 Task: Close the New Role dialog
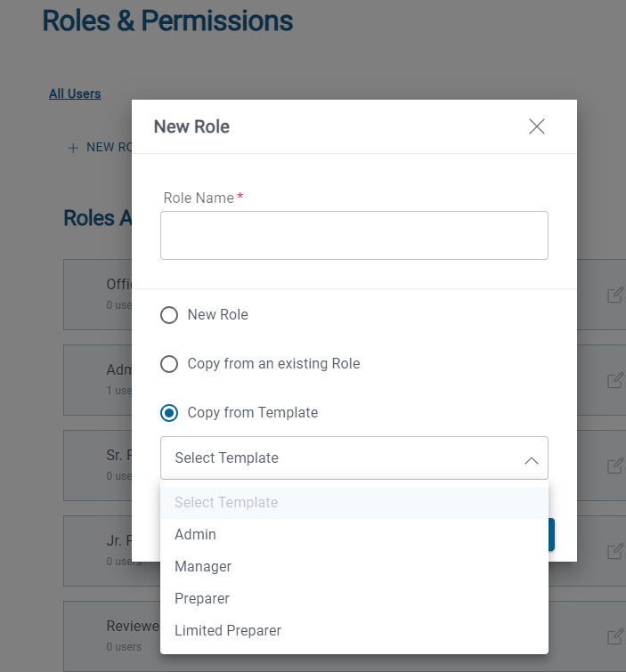click(x=536, y=126)
